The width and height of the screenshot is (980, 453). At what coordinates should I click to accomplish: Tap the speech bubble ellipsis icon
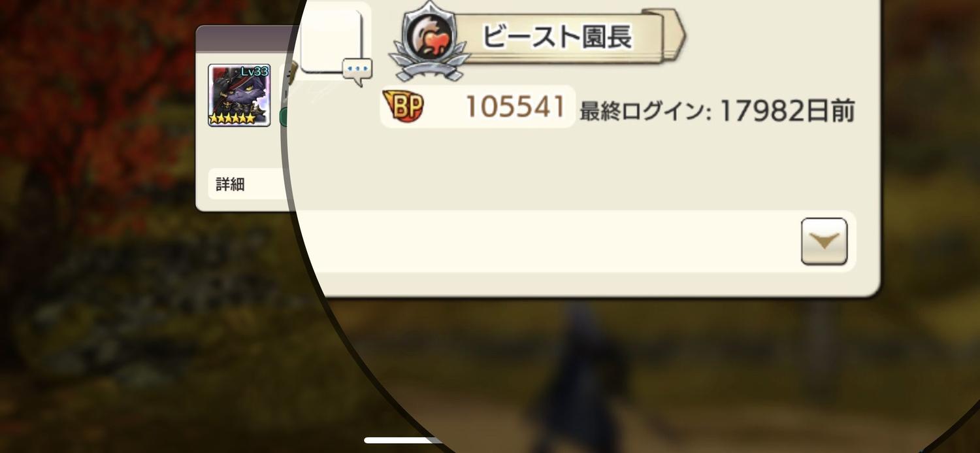click(x=357, y=71)
